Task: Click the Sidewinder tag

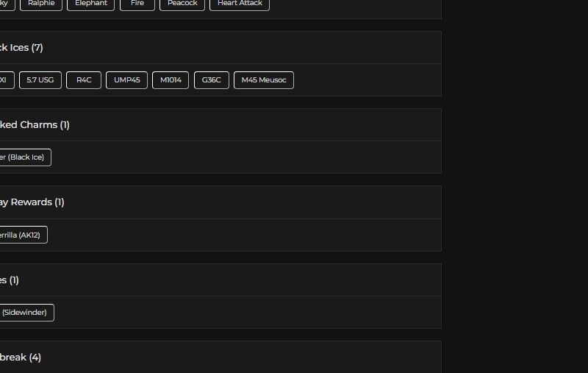Action: tap(25, 313)
